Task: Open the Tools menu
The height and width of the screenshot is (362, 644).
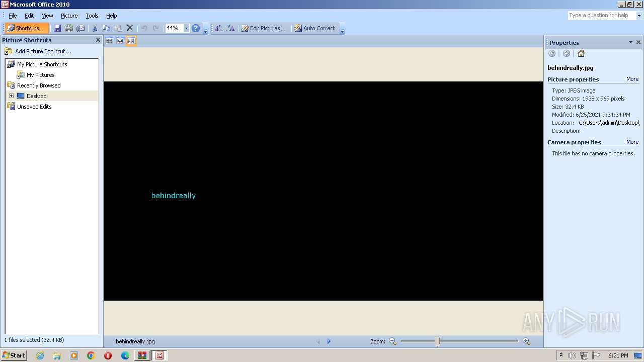Action: pyautogui.click(x=92, y=16)
